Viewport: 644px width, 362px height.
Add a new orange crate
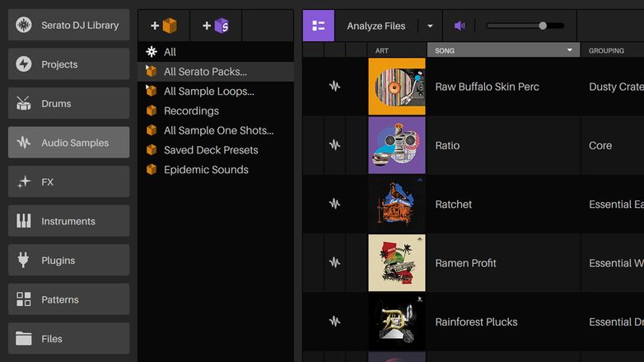click(164, 26)
